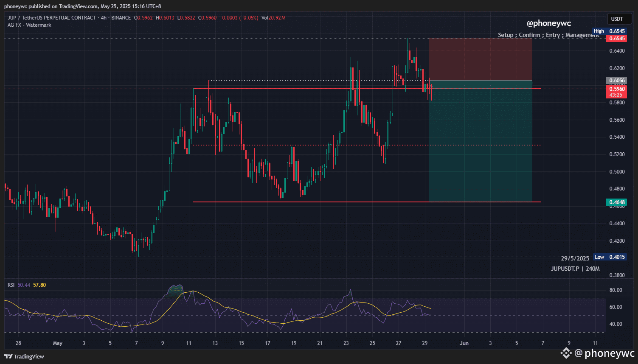Click the BINANCE exchange label
638x364 pixels.
click(121, 18)
